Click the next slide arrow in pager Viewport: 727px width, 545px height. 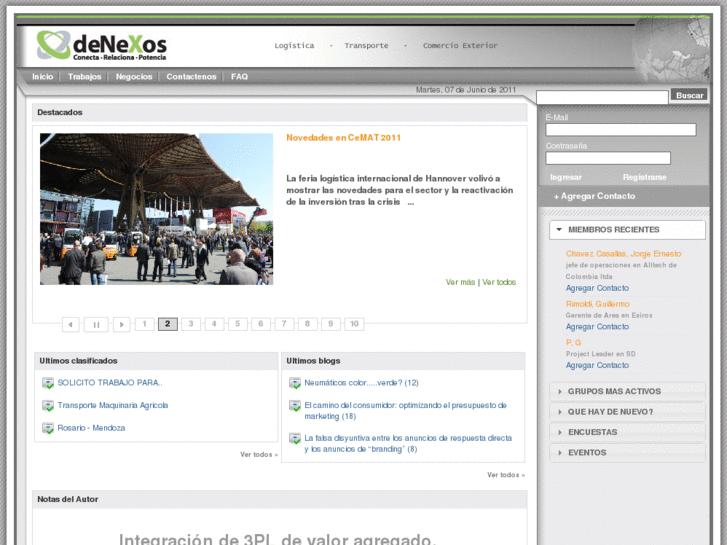(x=121, y=324)
